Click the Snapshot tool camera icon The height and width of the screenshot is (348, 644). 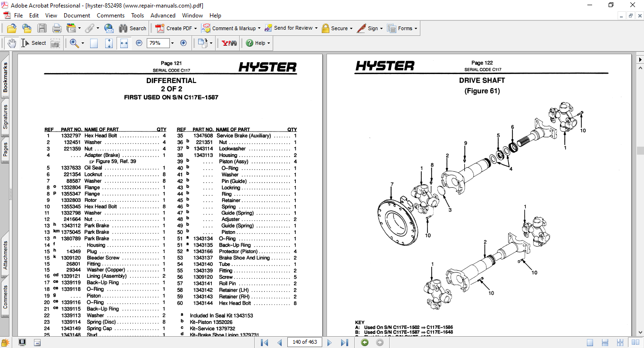(x=55, y=43)
